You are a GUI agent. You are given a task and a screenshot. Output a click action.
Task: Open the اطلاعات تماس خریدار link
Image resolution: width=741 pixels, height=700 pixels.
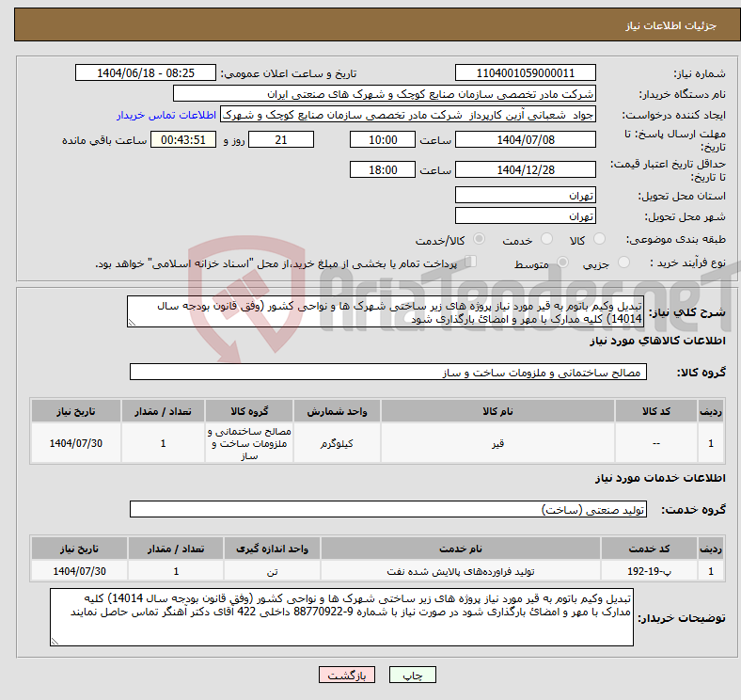coord(166,115)
